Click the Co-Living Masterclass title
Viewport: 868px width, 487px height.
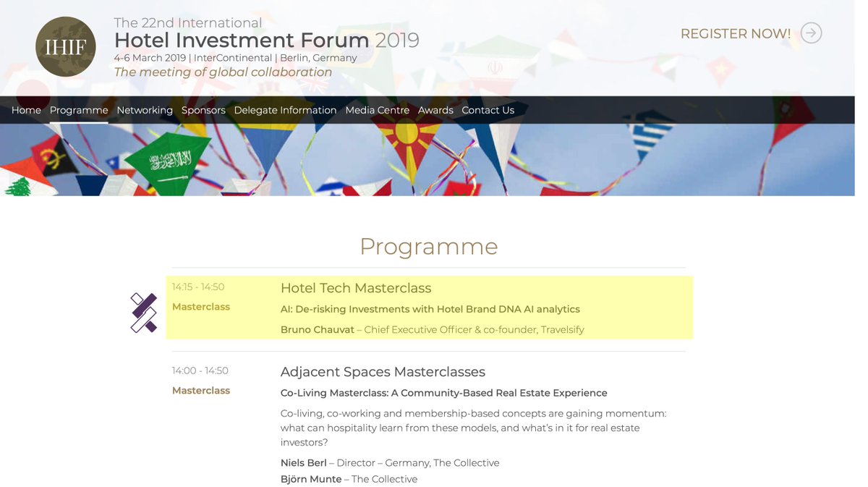coord(443,393)
